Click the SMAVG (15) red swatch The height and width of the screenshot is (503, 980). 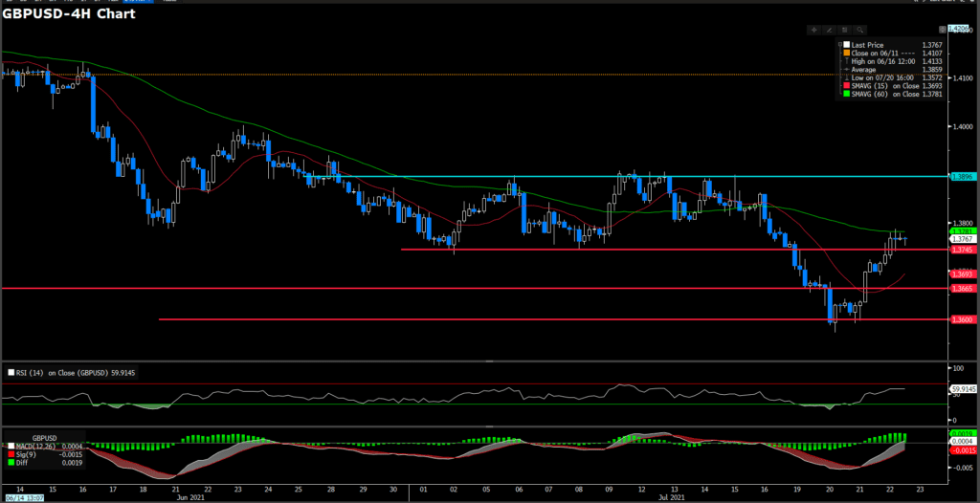tap(846, 86)
